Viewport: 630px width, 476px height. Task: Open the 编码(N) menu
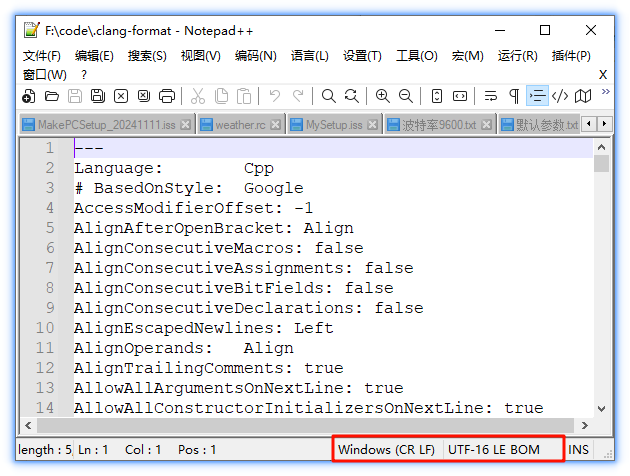click(256, 56)
